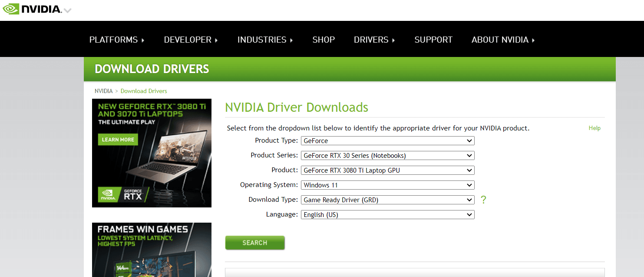
Task: Open the Help link
Action: tap(594, 128)
